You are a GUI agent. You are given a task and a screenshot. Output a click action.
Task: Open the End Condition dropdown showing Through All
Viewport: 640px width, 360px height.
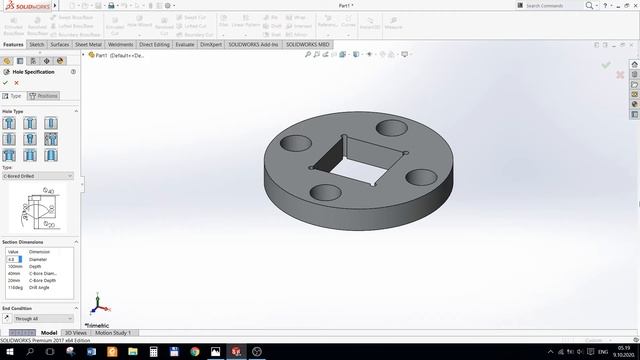pyautogui.click(x=44, y=318)
